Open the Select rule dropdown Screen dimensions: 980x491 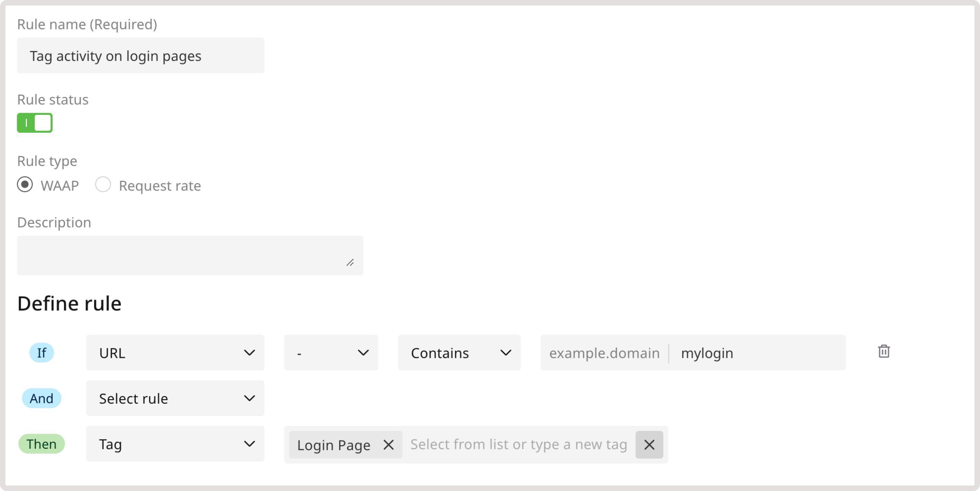pyautogui.click(x=175, y=398)
